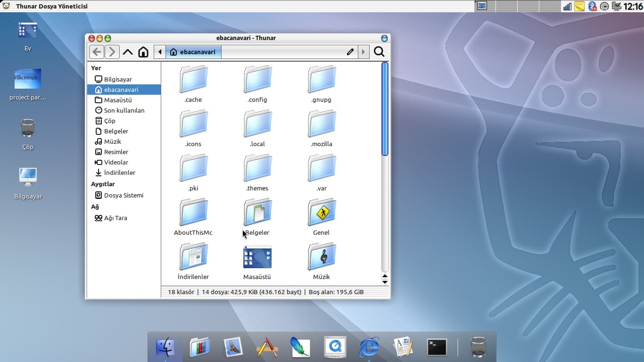Click the back navigation arrow in Thunar
644x362 pixels.
pos(96,52)
